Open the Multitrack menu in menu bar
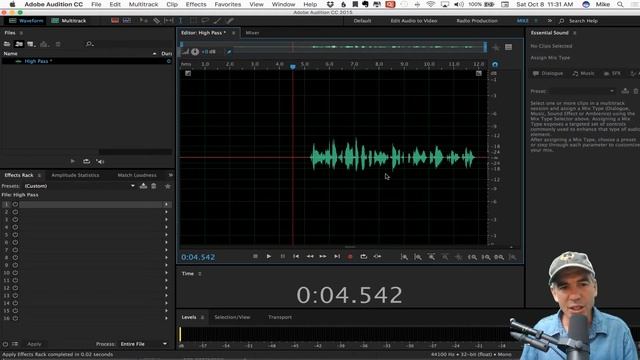The image size is (640, 360). [143, 4]
